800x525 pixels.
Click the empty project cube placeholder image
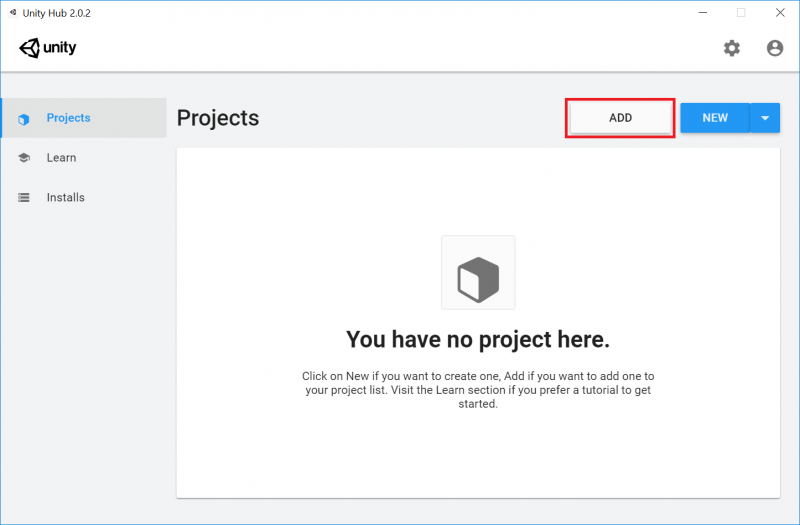point(478,272)
